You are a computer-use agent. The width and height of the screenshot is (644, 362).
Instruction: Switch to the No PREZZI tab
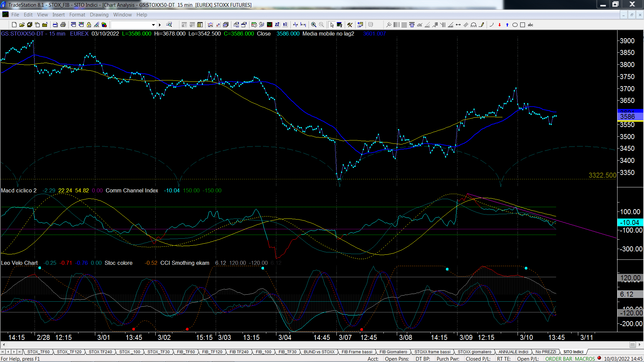(546, 352)
